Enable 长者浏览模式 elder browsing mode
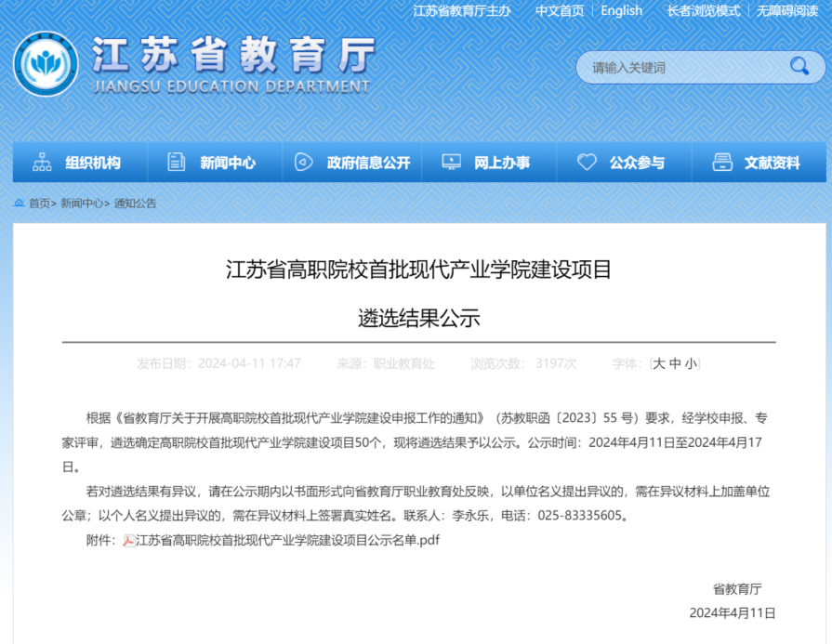Viewport: 832px width, 644px height. 703,10
